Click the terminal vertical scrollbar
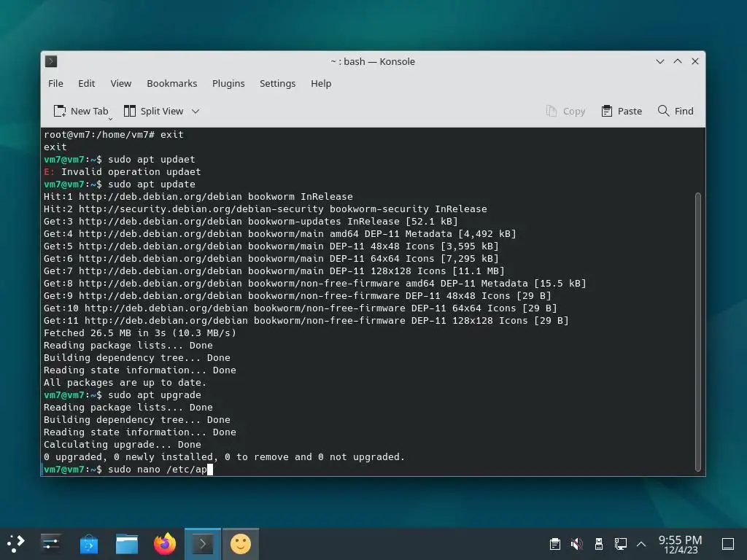Viewport: 747px width, 560px height. coord(698,332)
